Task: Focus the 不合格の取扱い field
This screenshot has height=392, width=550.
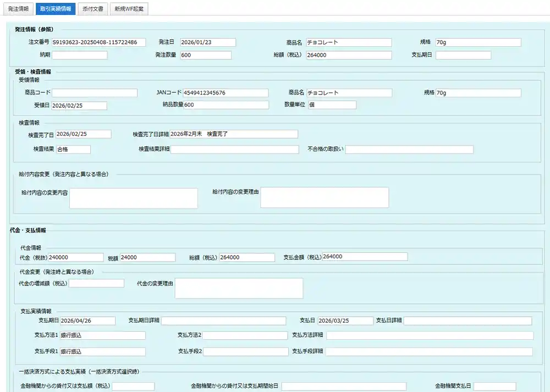Action: coord(409,150)
